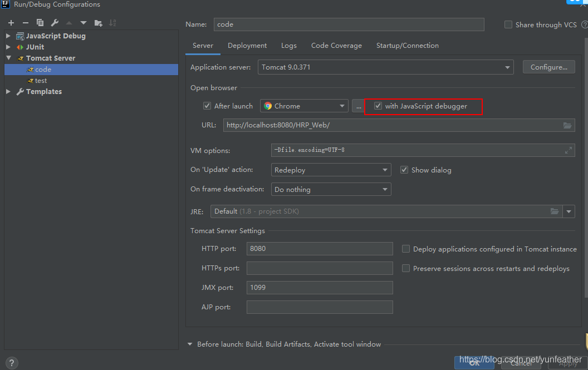Screen dimensions: 588x370
Task: Expand the JUnit node
Action: point(8,47)
